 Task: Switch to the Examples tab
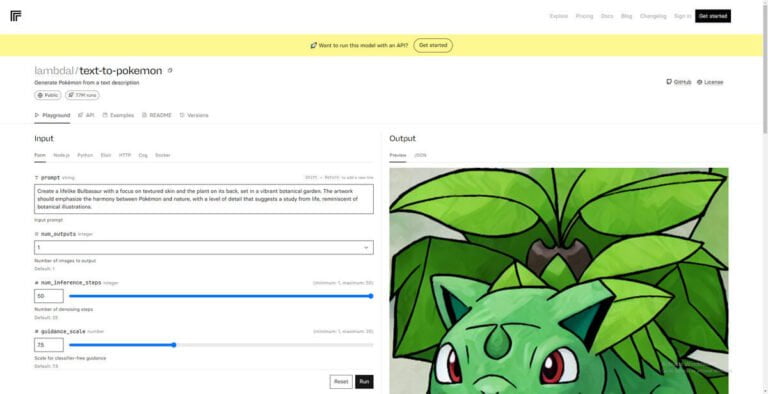tap(118, 115)
